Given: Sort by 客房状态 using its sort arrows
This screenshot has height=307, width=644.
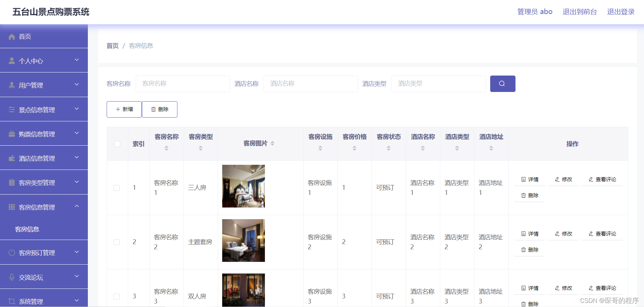Looking at the screenshot, I should pyautogui.click(x=389, y=148).
